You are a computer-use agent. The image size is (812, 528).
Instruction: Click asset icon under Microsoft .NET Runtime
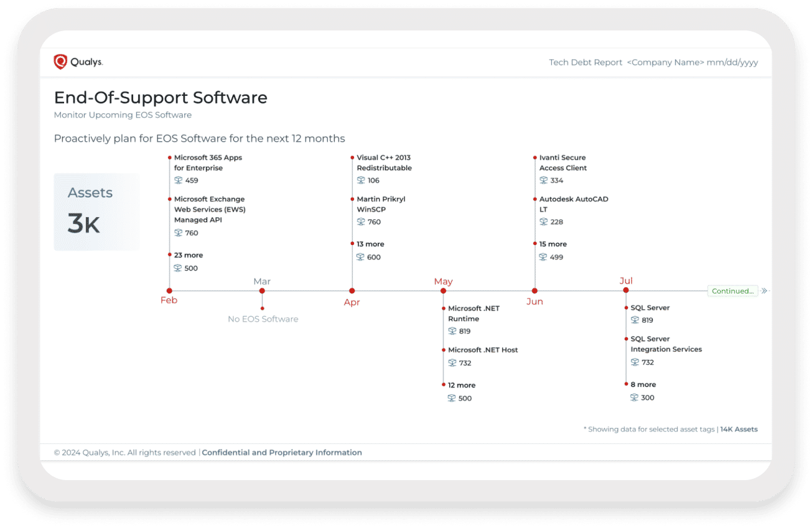pyautogui.click(x=452, y=331)
